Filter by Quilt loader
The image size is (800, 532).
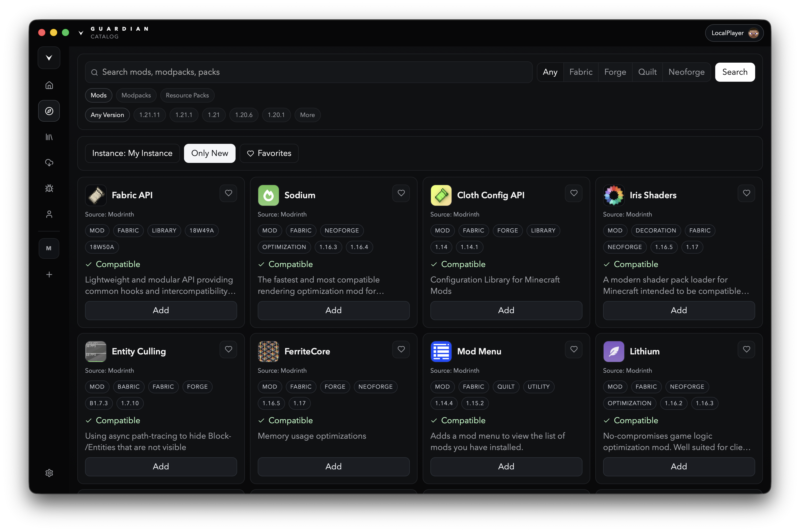click(x=647, y=72)
